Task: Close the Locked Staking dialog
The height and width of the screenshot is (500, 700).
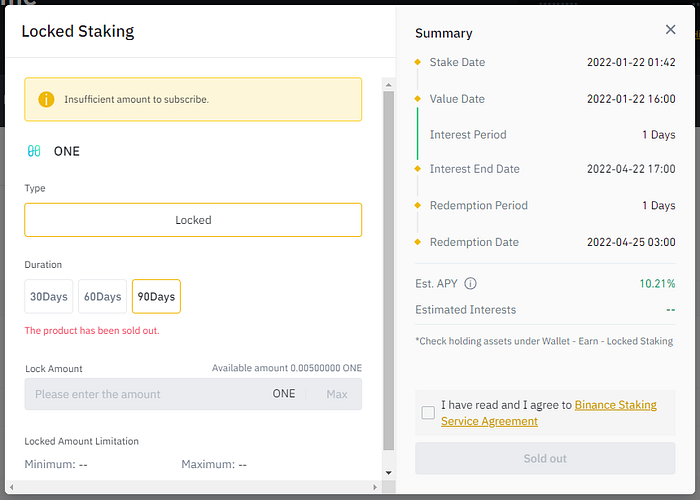Action: tap(670, 29)
